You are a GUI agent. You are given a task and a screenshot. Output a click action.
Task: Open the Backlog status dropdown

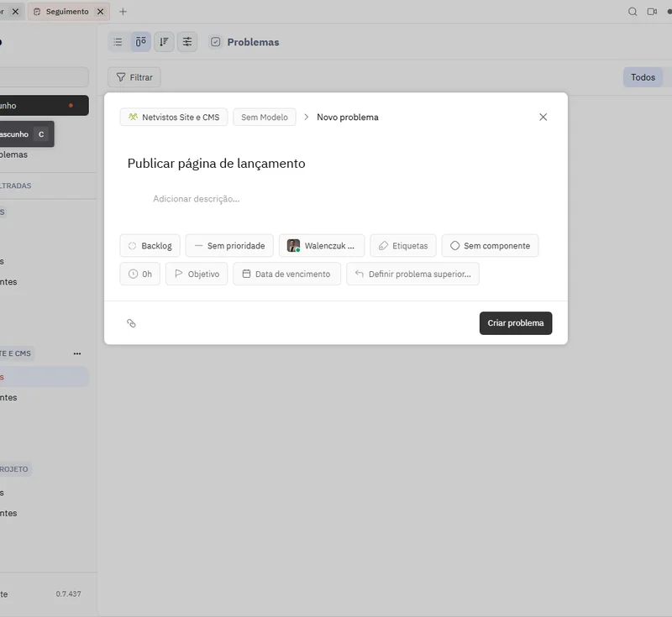[x=150, y=246]
